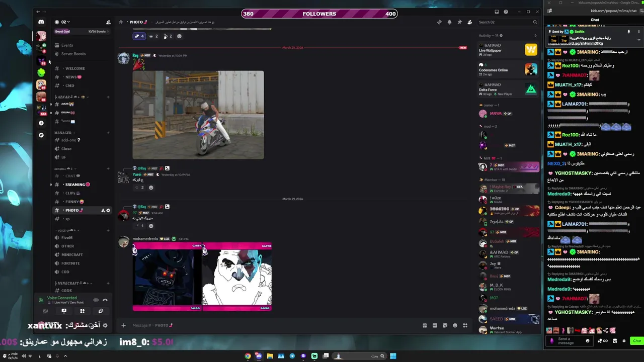Click the Add a Server plus icon
The width and height of the screenshot is (644, 362).
tap(41, 123)
